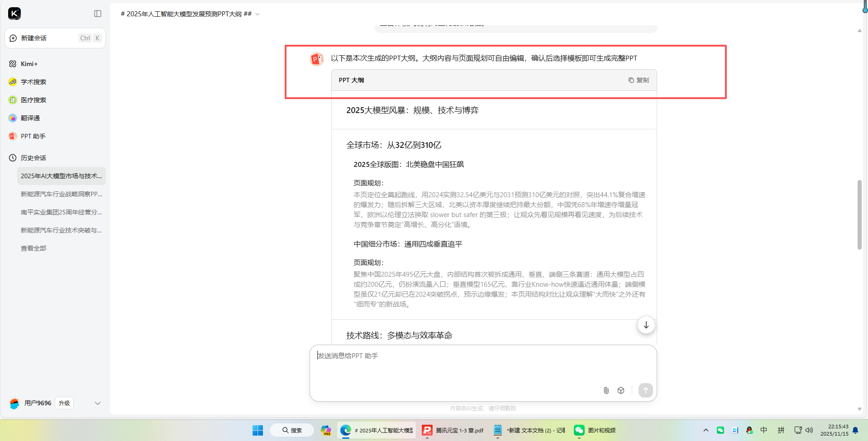Click the cube model-selector icon near send button
Screen dimensions: 868x441
pos(620,390)
